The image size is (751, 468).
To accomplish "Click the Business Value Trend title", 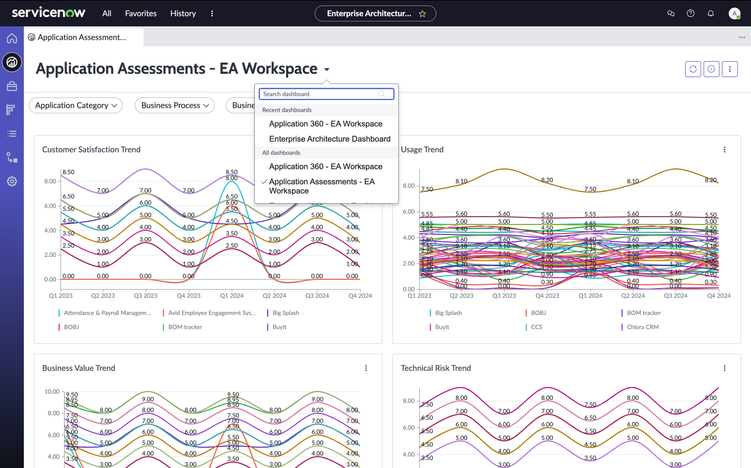I will pyautogui.click(x=79, y=368).
